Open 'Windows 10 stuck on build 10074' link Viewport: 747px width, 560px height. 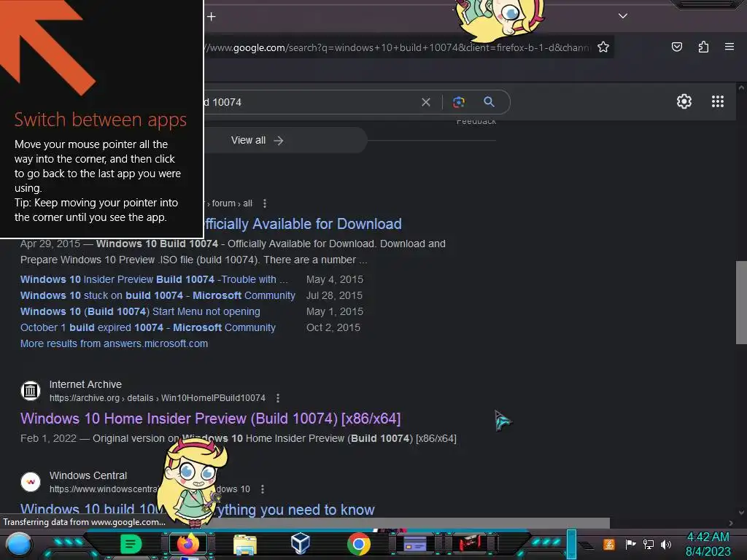pyautogui.click(x=158, y=296)
